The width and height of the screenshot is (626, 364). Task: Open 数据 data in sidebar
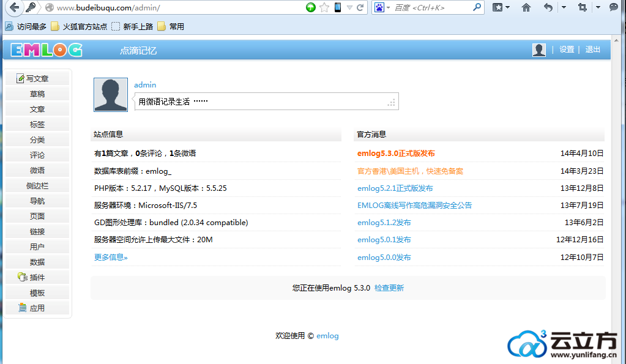click(37, 262)
